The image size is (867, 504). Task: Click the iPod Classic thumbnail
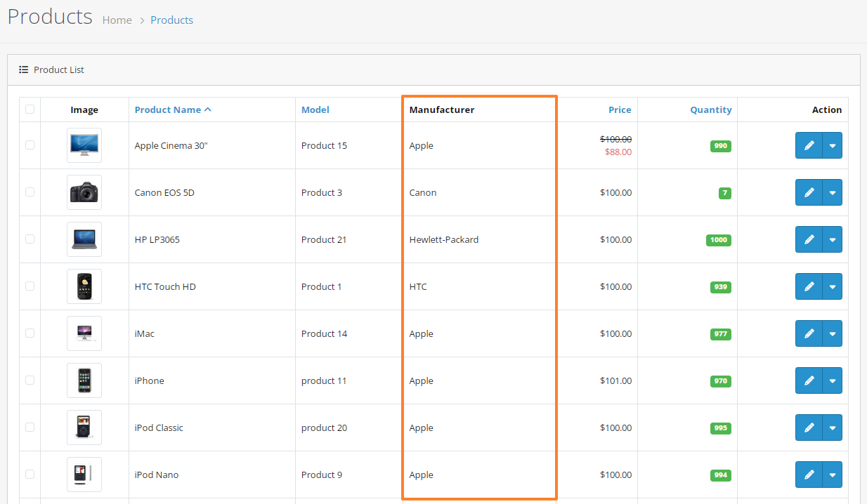coord(84,427)
